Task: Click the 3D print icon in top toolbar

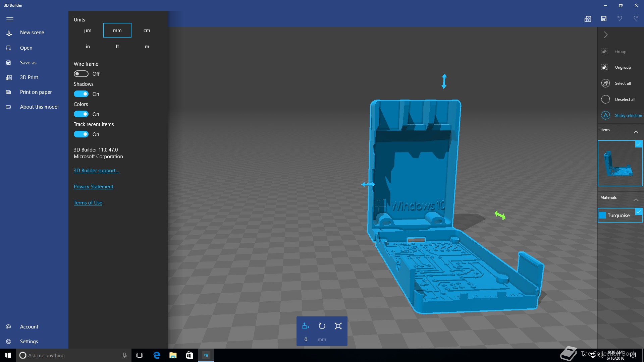Action: (x=588, y=19)
